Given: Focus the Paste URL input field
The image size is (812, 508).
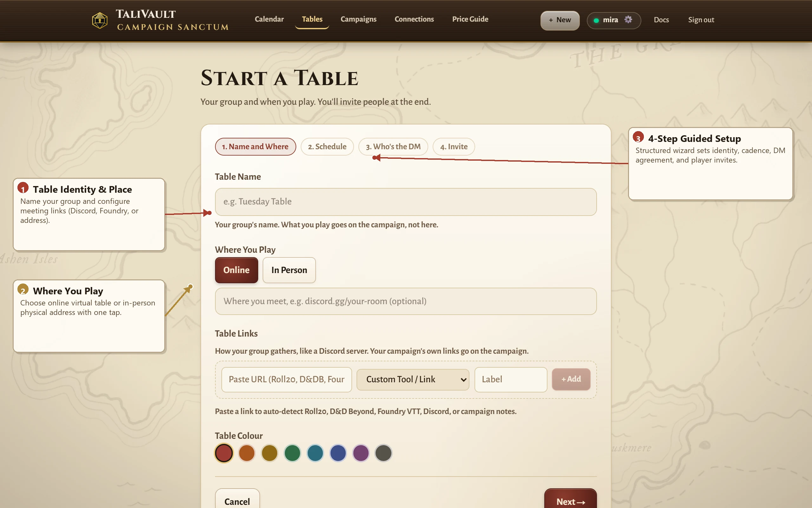Looking at the screenshot, I should pyautogui.click(x=286, y=379).
